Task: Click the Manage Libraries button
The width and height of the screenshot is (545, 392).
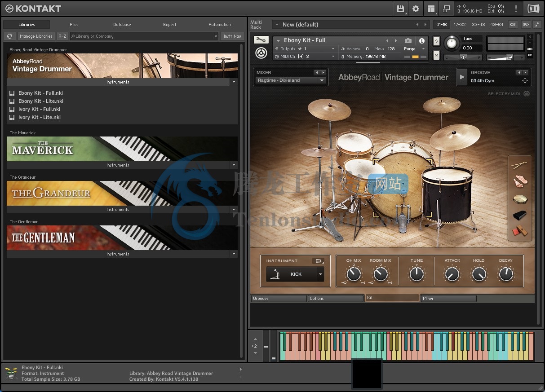Action: [x=36, y=36]
